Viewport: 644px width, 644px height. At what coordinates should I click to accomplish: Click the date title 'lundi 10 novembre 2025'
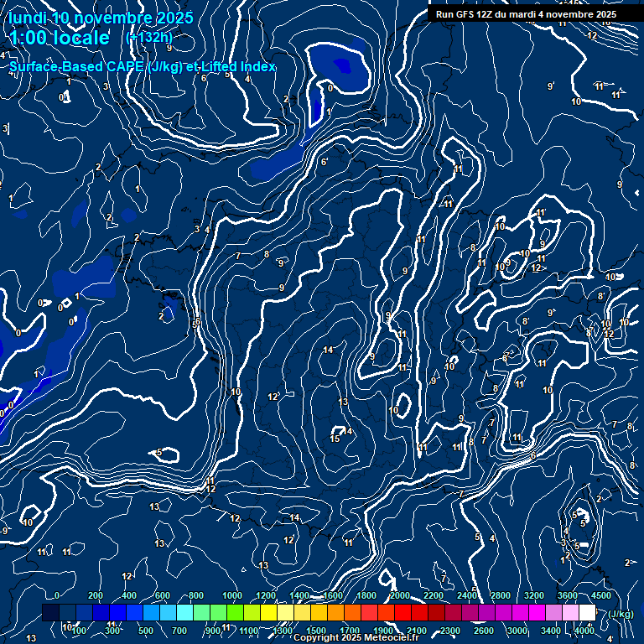click(x=101, y=18)
